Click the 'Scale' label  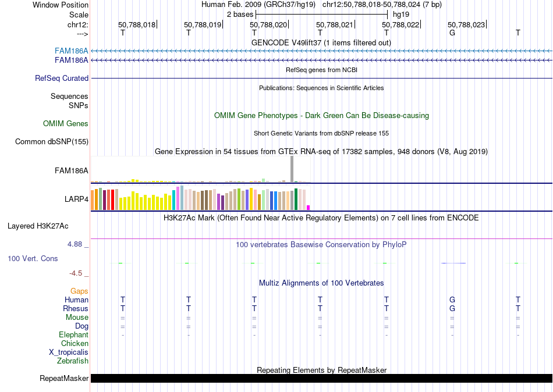click(x=79, y=15)
